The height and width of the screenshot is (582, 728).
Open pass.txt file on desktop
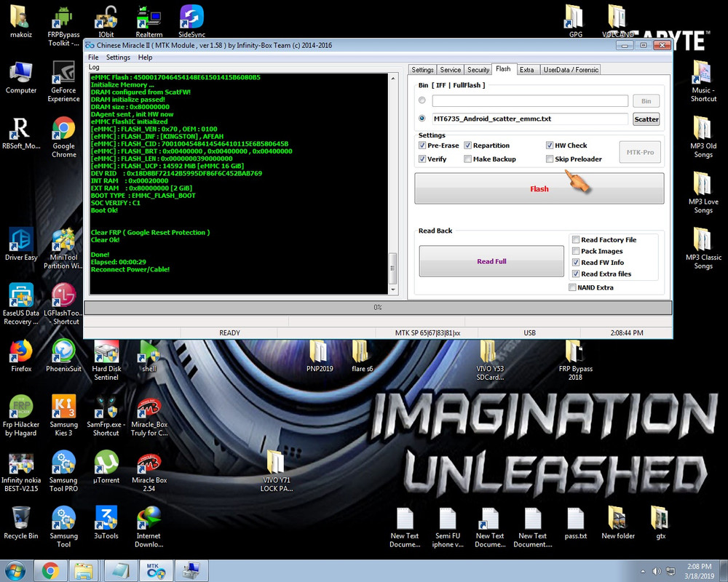(x=576, y=522)
